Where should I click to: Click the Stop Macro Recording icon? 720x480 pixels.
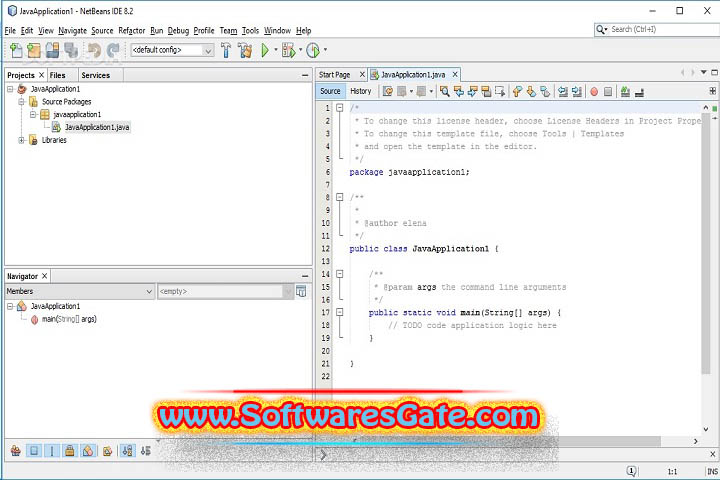click(x=608, y=91)
